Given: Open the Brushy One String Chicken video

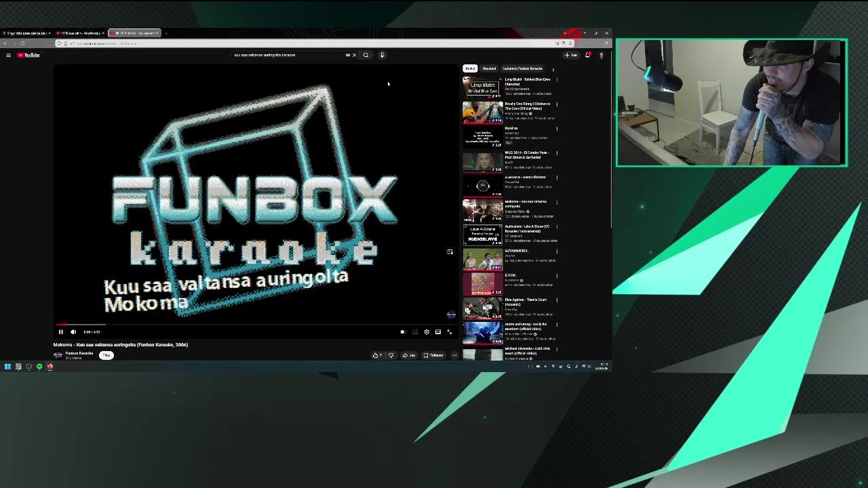Looking at the screenshot, I should (482, 112).
